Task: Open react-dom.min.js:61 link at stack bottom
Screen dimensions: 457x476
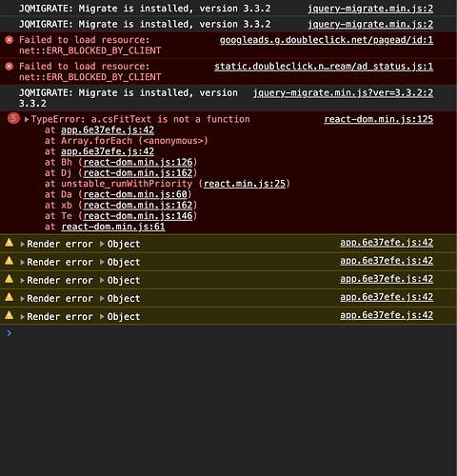Action: pos(113,227)
